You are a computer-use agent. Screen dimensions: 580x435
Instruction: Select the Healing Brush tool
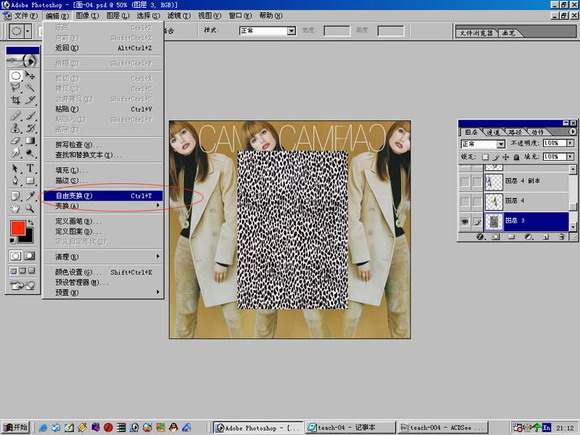coord(16,116)
